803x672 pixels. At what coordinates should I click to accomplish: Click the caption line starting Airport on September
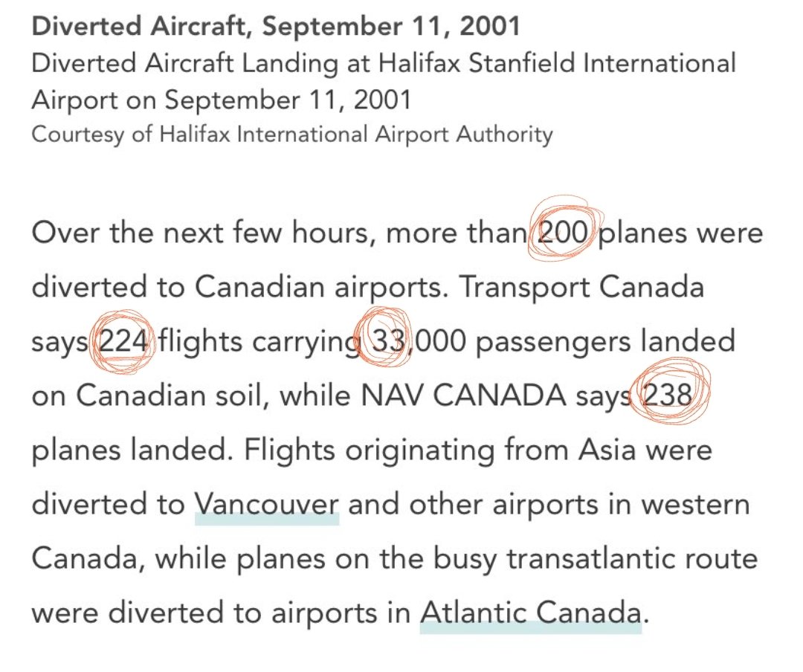tap(222, 100)
